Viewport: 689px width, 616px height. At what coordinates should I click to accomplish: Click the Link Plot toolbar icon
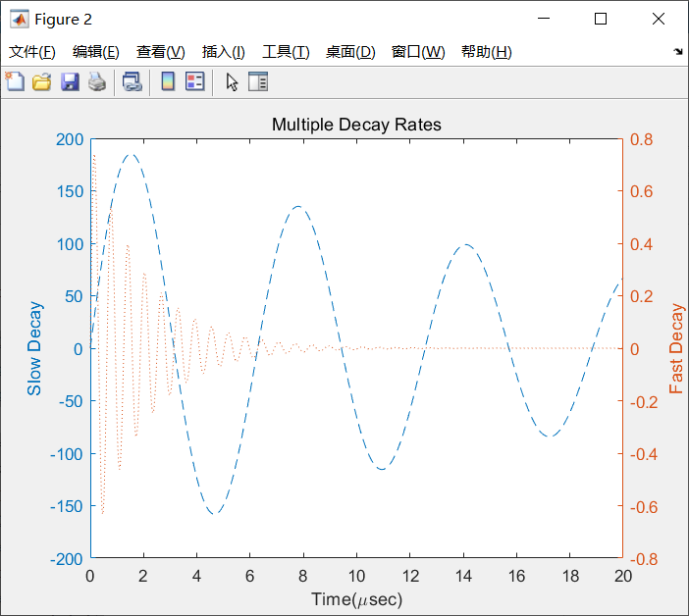point(132,82)
